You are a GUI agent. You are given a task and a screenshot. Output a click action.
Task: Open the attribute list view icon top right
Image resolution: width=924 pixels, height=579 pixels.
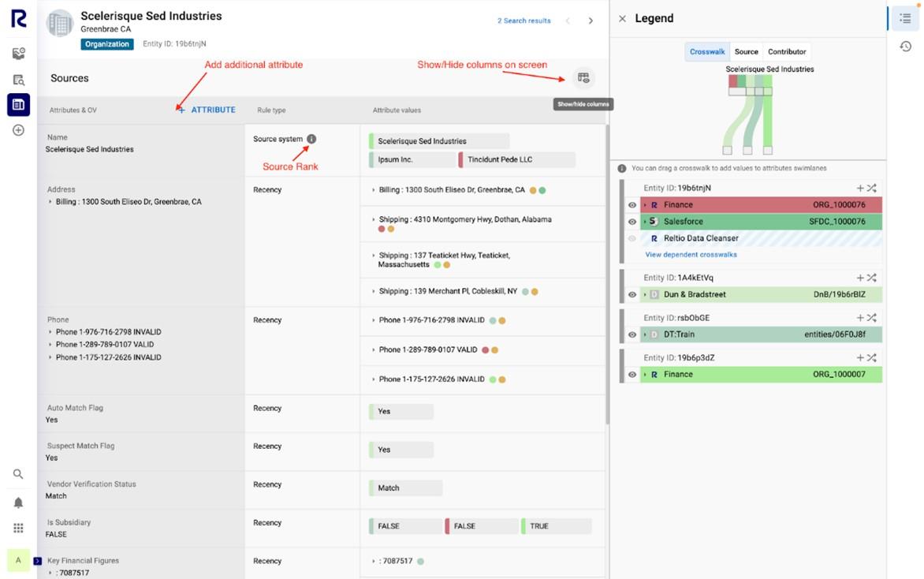[905, 18]
